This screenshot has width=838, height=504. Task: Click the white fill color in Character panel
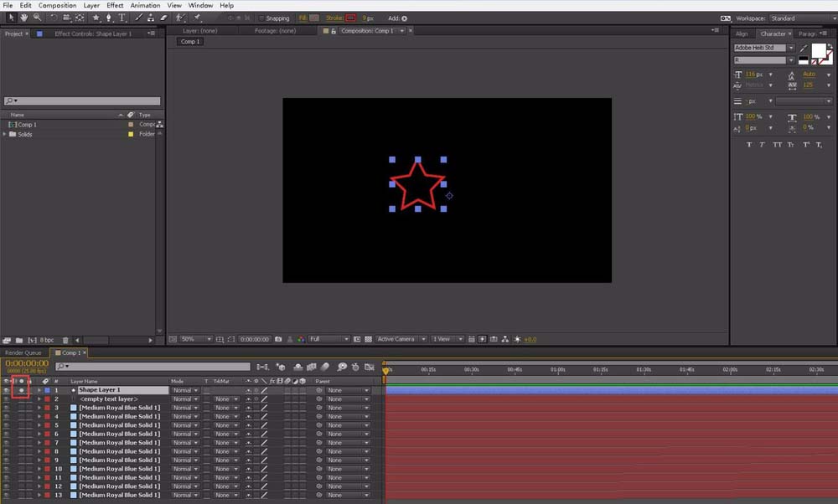pos(818,51)
